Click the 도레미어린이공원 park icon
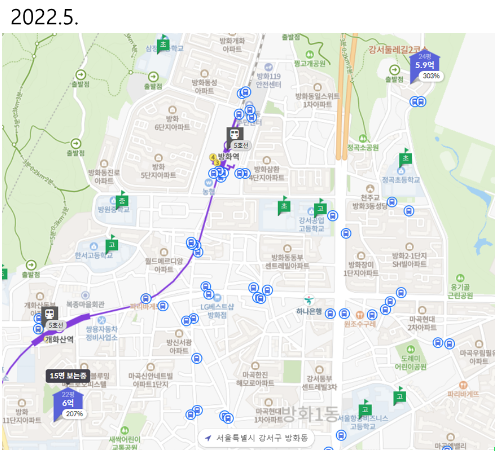 pos(411,349)
